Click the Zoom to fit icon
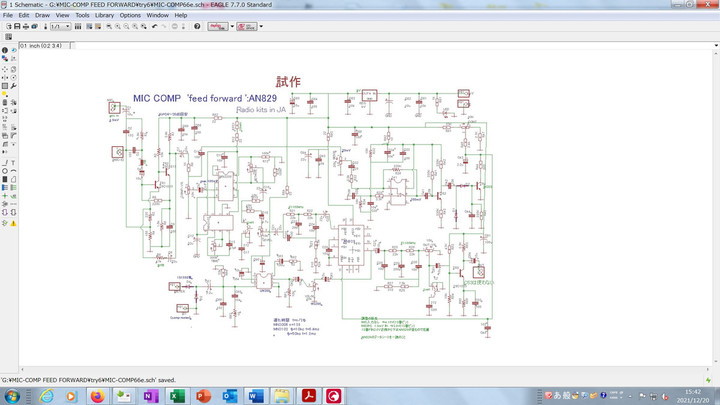This screenshot has height=405, width=720. (x=108, y=26)
